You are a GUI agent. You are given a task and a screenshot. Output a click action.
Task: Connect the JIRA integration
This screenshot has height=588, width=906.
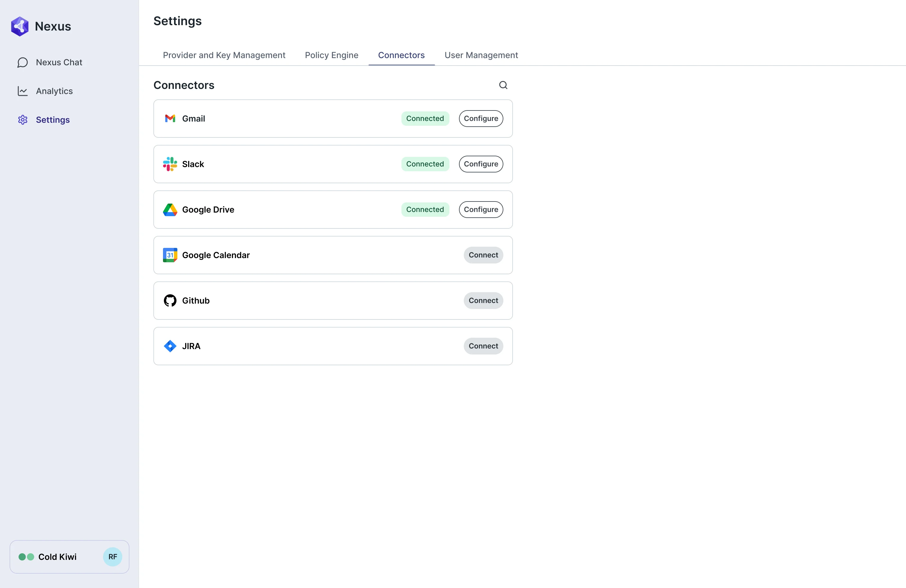(483, 346)
